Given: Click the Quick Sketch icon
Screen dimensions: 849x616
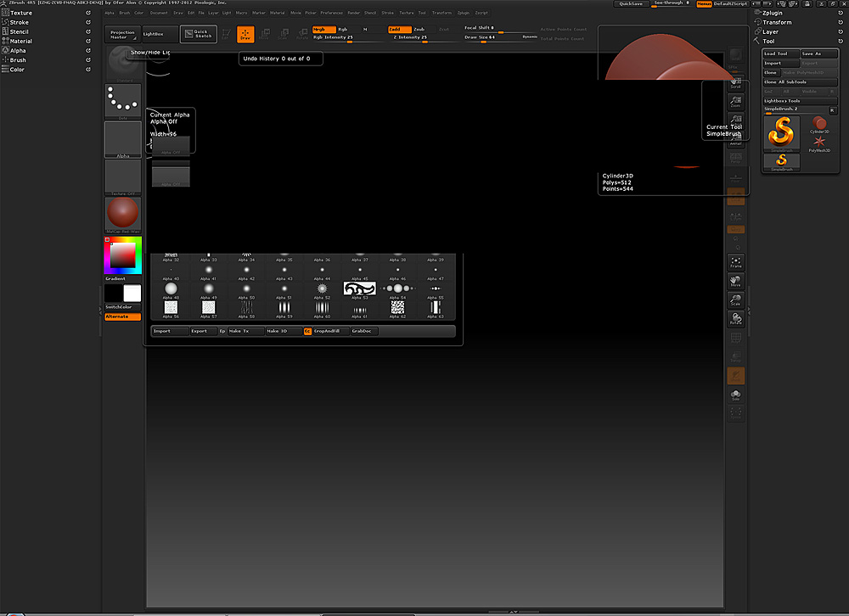Looking at the screenshot, I should [199, 33].
